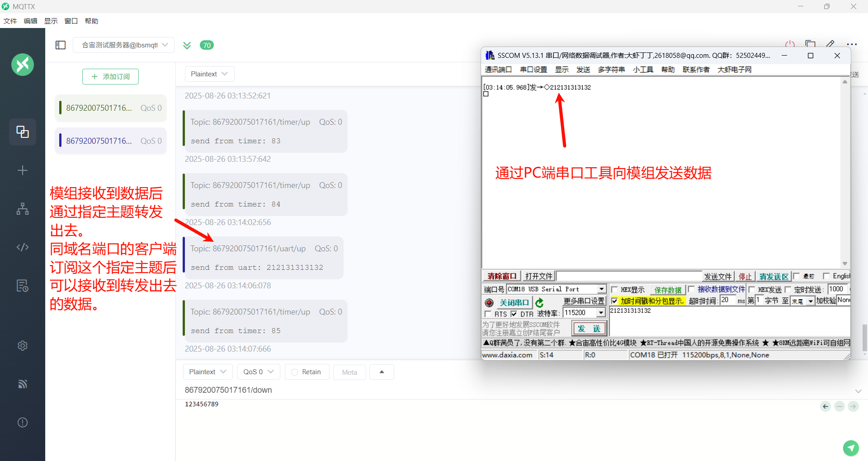The height and width of the screenshot is (461, 868).
Task: Enable the 定时发送 checkbox
Action: [x=788, y=290]
